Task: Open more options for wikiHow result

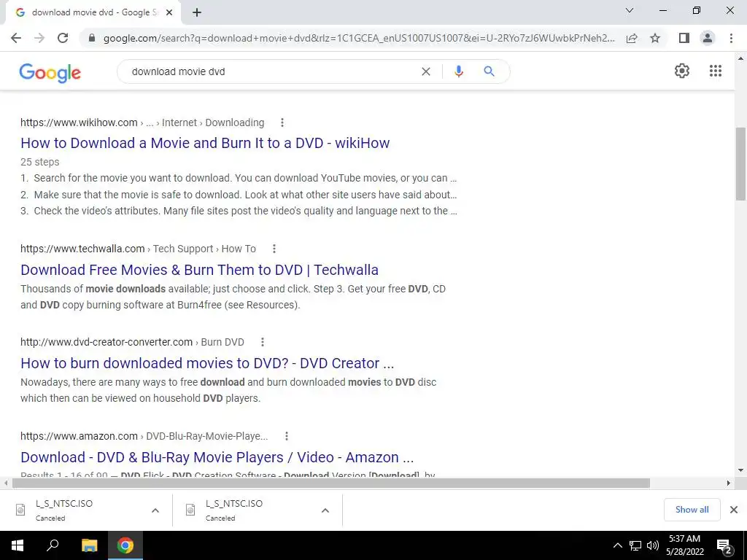Action: [x=282, y=122]
